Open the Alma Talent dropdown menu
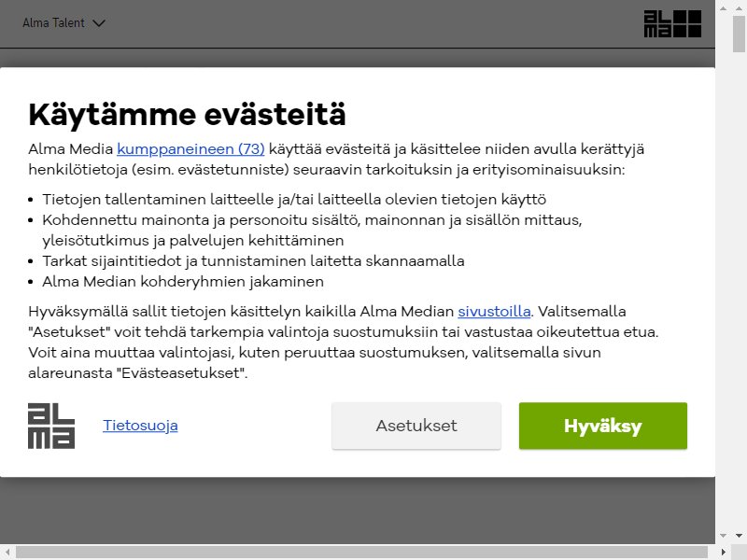The image size is (747, 560). [x=63, y=22]
